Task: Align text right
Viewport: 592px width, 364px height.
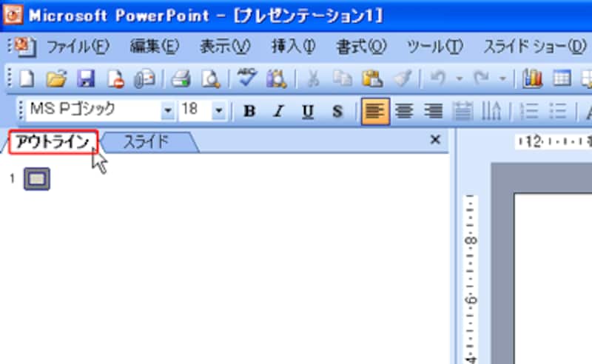Action: point(434,111)
